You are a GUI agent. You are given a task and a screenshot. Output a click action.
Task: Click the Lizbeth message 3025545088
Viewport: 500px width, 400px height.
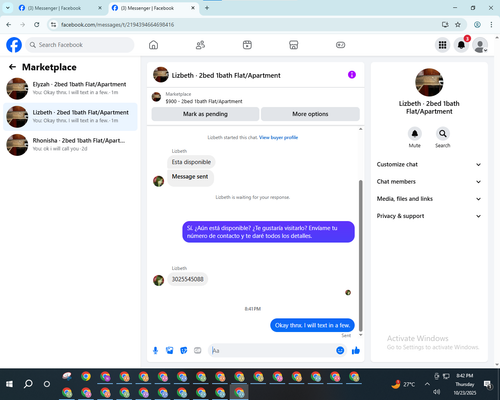(x=187, y=279)
